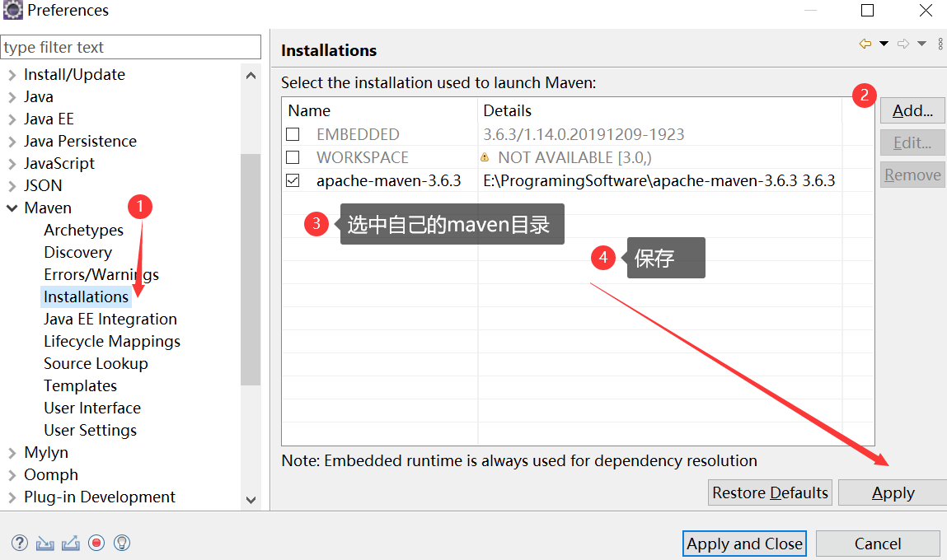Expand the Java tree node
947x560 pixels.
[12, 98]
